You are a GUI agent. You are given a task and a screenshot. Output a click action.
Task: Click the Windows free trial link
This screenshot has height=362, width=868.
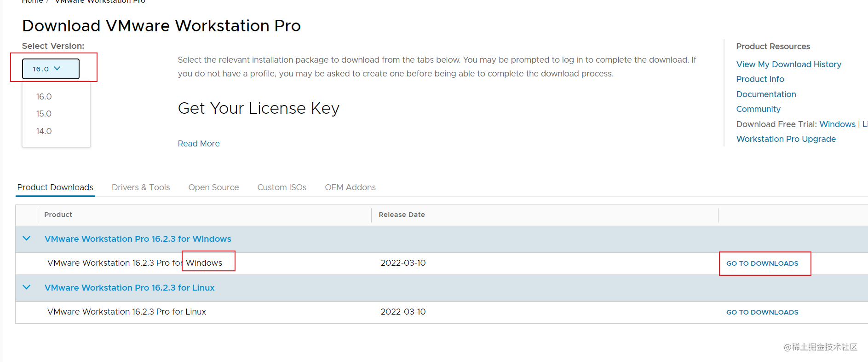[837, 124]
